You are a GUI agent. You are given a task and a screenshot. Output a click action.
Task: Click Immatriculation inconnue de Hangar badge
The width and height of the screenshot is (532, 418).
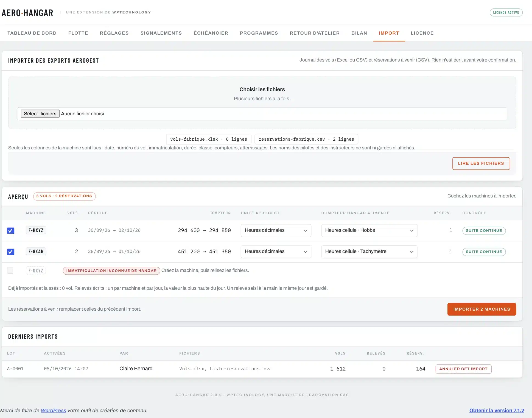111,271
